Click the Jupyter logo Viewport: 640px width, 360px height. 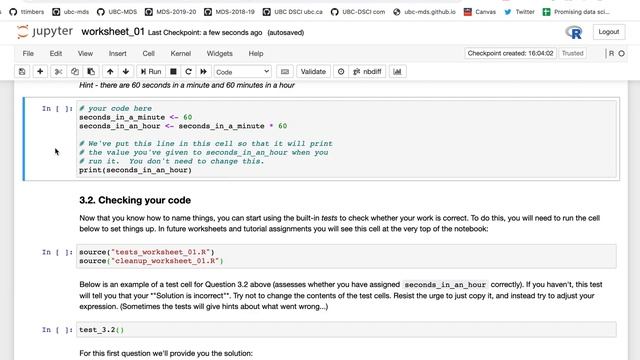(45, 32)
